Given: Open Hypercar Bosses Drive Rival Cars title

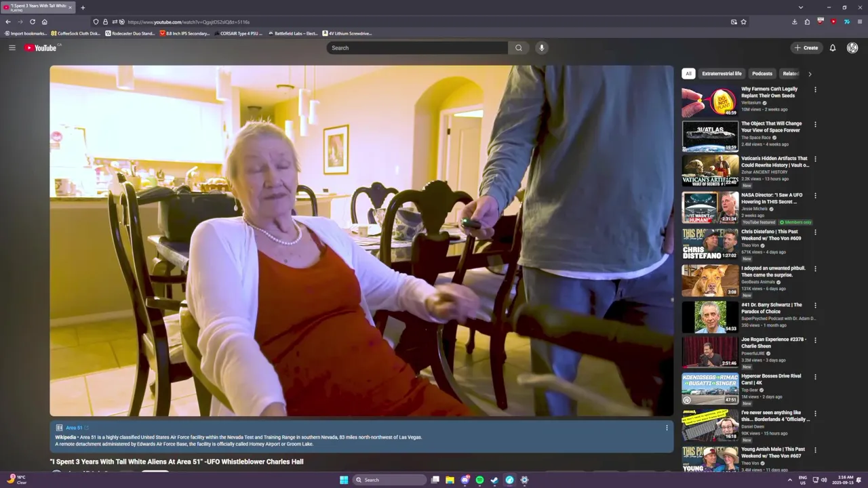Looking at the screenshot, I should click(771, 379).
